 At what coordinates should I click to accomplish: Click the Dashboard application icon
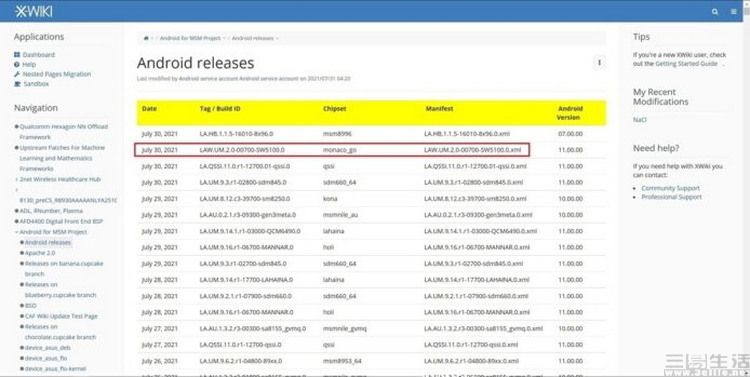[17, 55]
